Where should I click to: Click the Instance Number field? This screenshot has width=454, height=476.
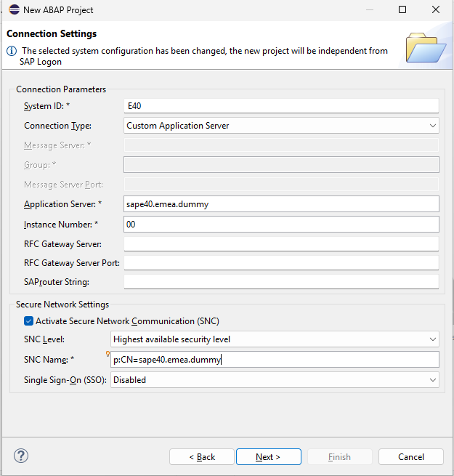(x=281, y=225)
